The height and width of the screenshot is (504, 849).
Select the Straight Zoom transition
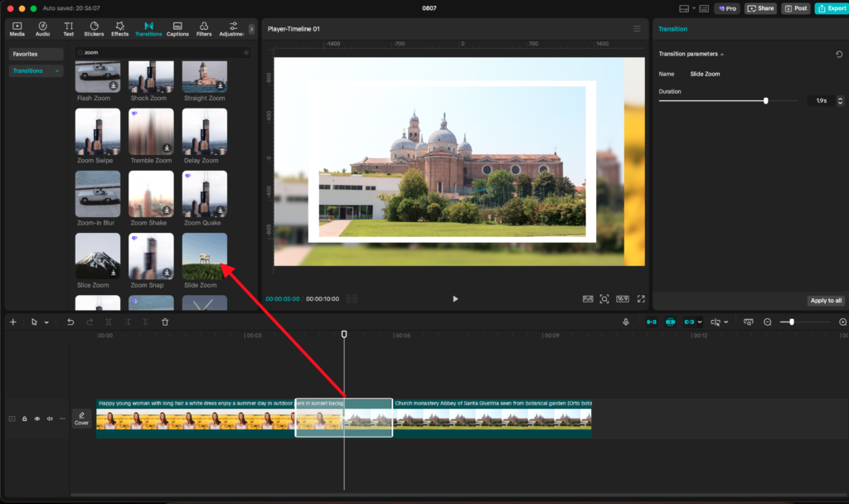(205, 76)
